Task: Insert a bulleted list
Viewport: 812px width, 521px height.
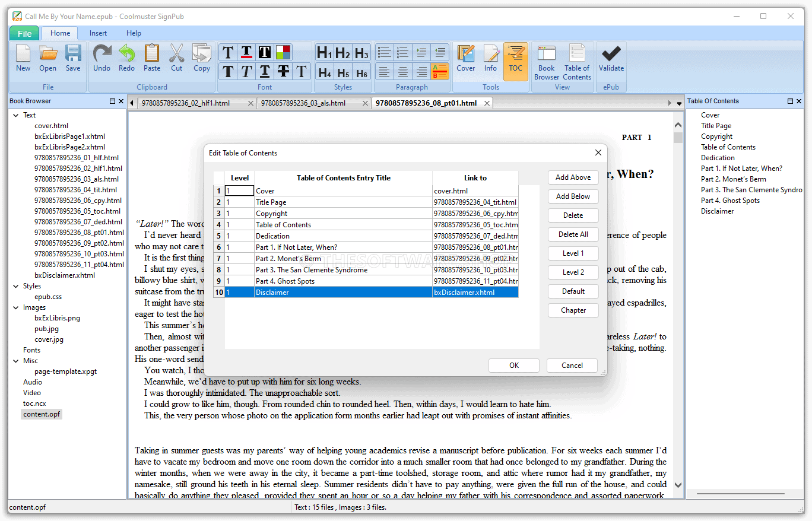Action: (385, 52)
